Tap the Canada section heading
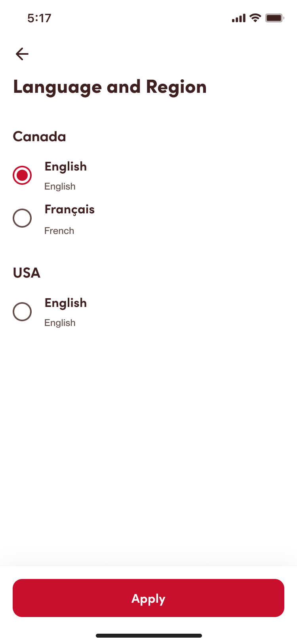The image size is (297, 644). tap(39, 137)
